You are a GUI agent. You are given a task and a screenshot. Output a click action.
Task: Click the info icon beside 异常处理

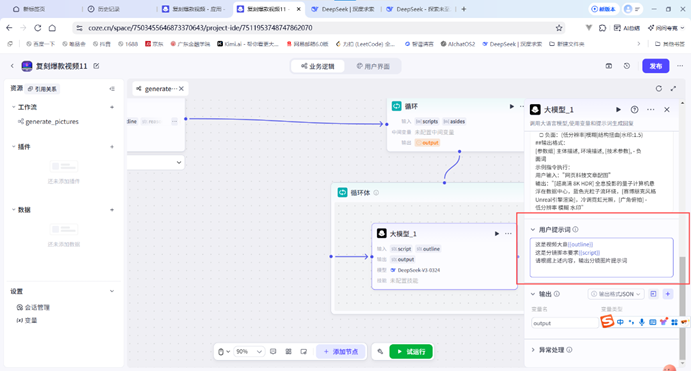[569, 350]
